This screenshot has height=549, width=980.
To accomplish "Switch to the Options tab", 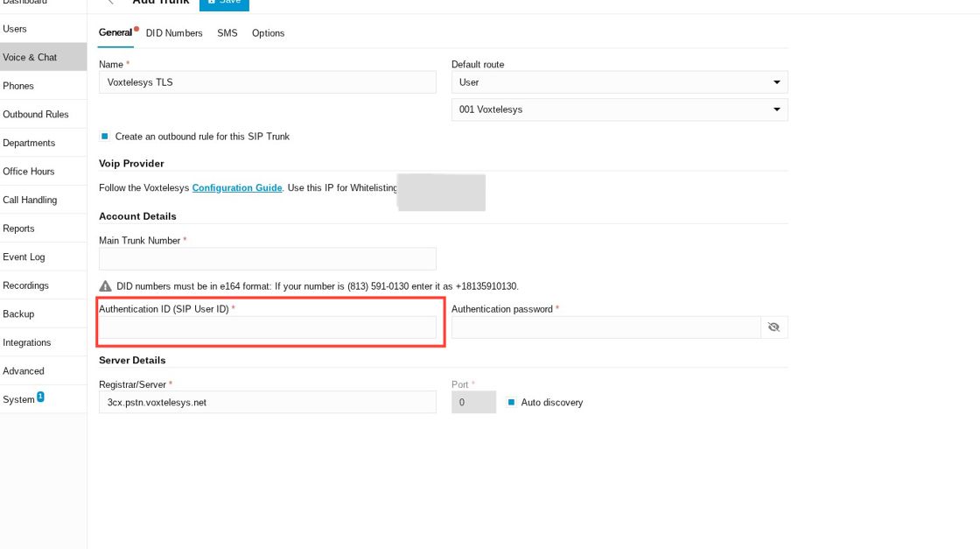I will [268, 33].
